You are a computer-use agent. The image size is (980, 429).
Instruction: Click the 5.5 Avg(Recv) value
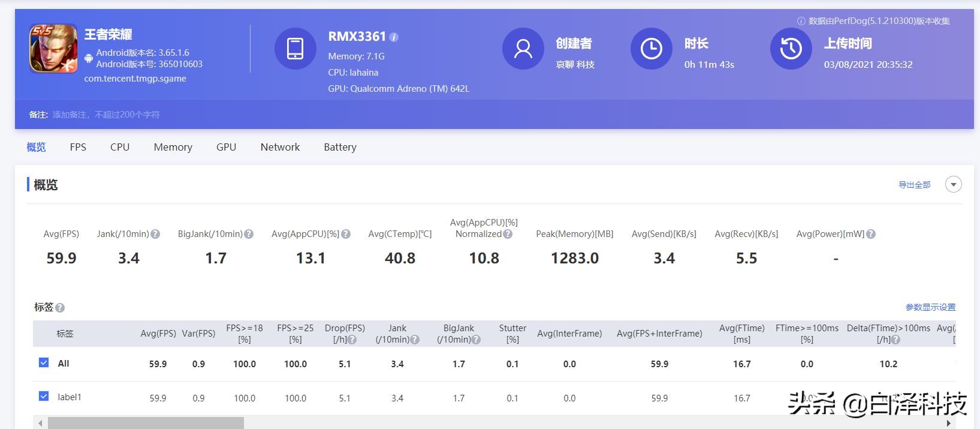746,258
